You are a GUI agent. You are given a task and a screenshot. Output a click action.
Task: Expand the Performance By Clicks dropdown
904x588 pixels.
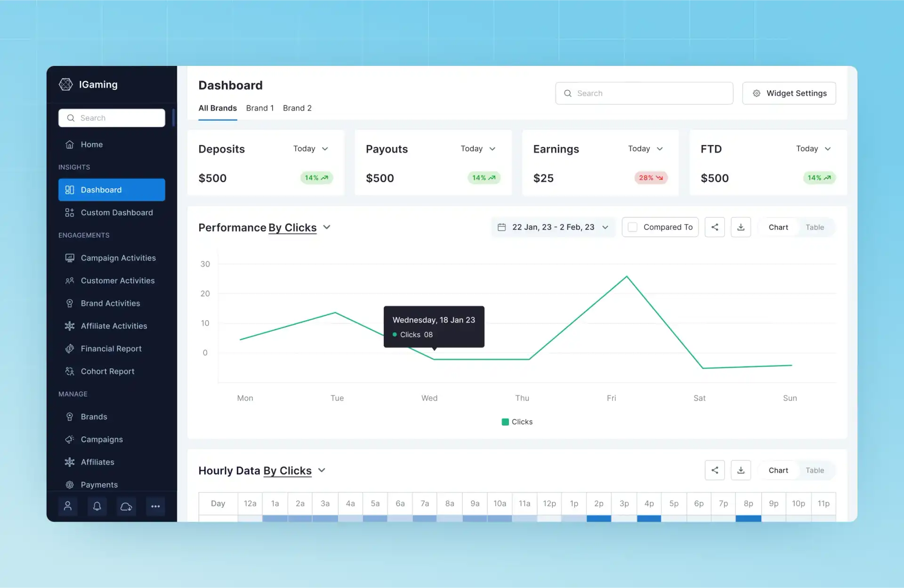328,227
